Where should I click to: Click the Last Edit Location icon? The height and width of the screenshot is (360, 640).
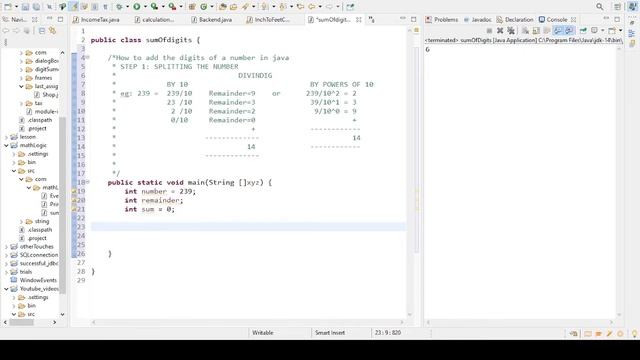click(x=300, y=7)
